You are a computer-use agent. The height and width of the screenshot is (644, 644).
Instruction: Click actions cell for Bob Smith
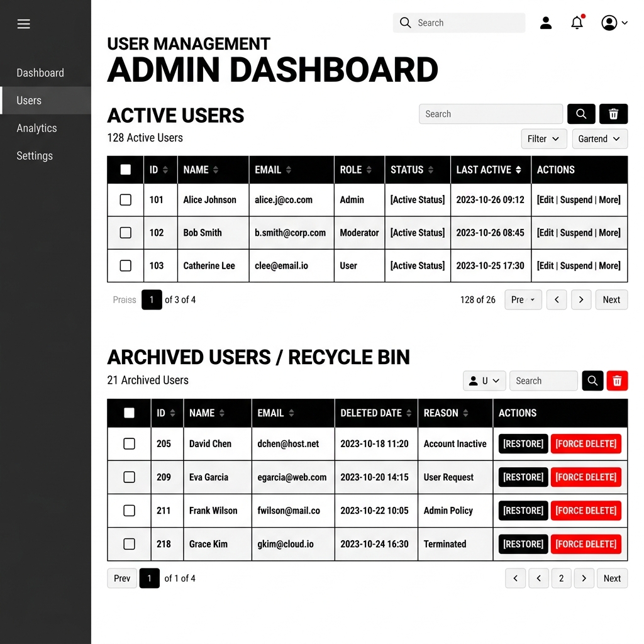click(579, 233)
